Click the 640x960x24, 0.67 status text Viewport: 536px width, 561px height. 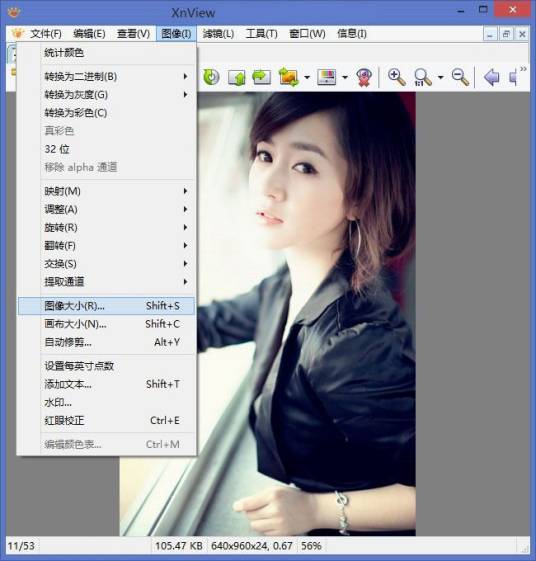coord(252,546)
